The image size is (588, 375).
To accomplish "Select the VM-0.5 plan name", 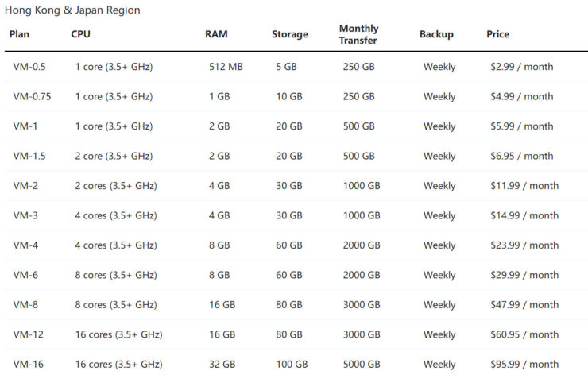I will [29, 67].
